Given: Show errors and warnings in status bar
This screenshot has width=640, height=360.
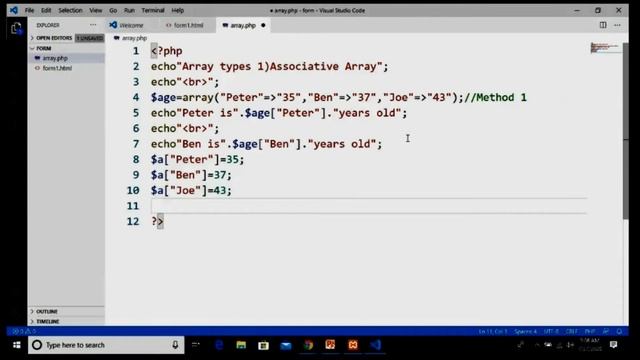Looking at the screenshot, I should 24,331.
